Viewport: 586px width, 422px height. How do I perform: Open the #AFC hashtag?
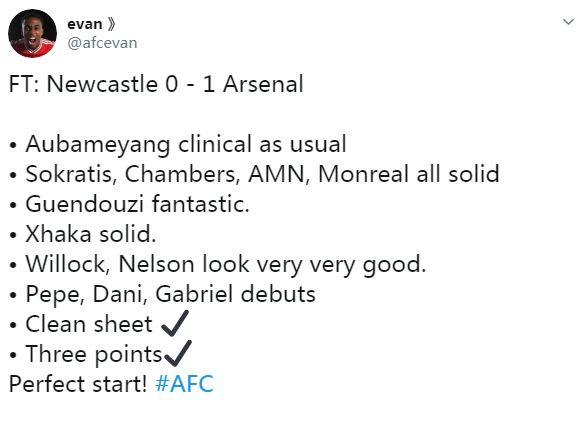click(184, 384)
